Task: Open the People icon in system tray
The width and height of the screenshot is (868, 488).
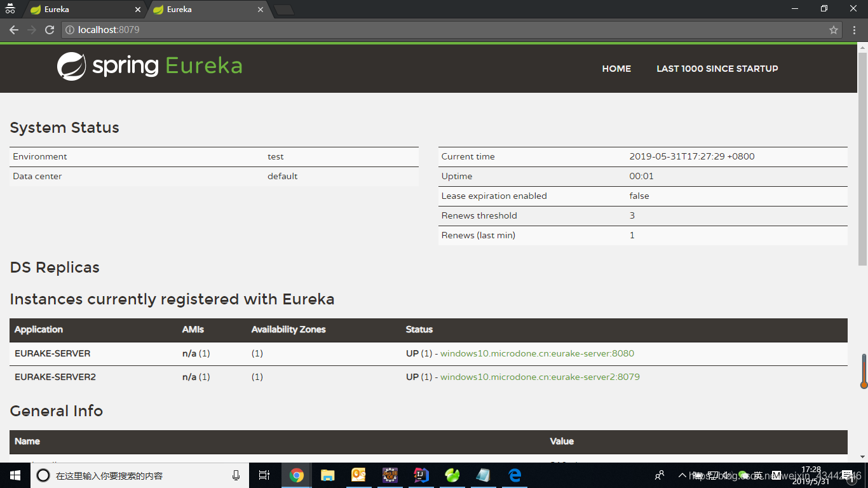Action: click(x=660, y=475)
